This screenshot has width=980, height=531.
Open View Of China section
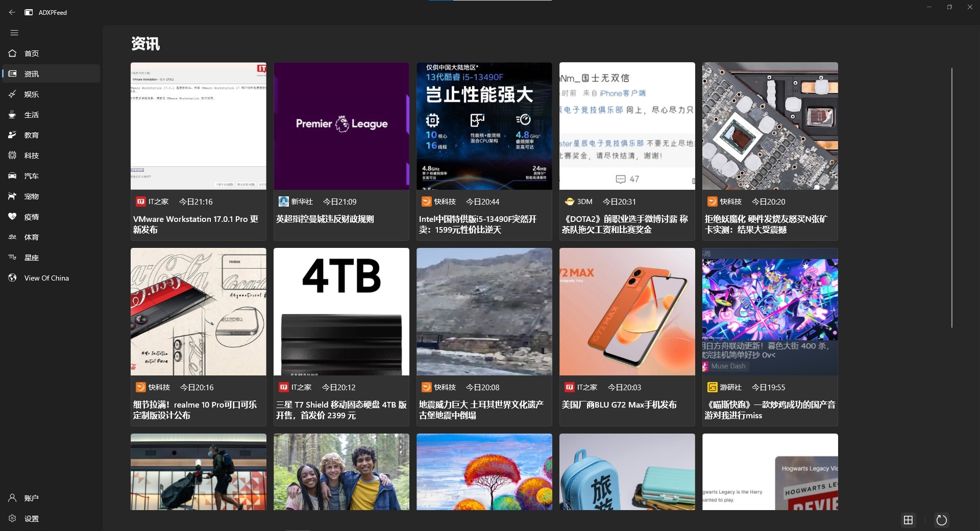[x=51, y=277]
